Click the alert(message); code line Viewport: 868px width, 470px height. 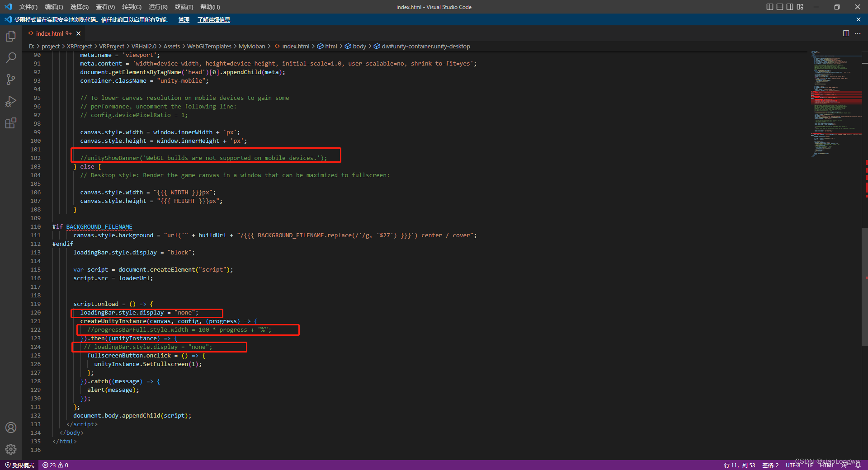pyautogui.click(x=113, y=390)
